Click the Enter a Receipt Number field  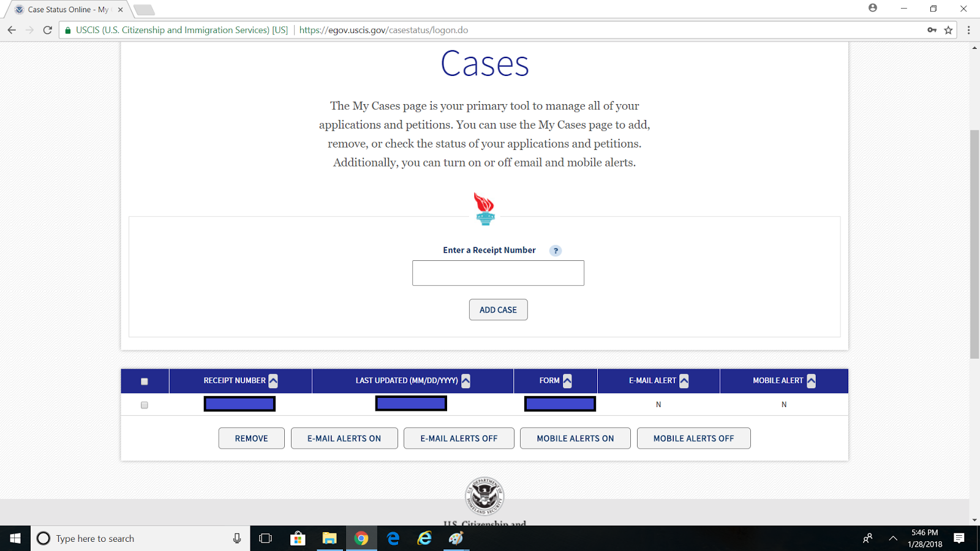click(498, 273)
